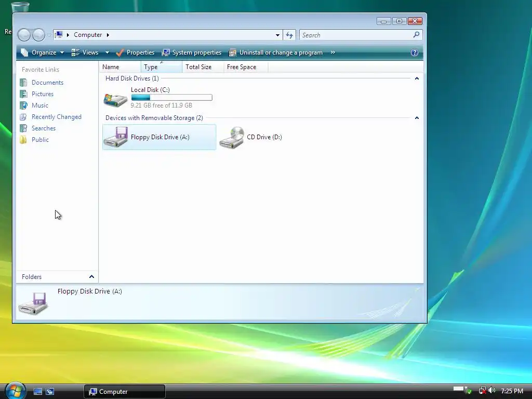Click Switch between windows quick launch icon
This screenshot has height=399, width=532.
coord(50,392)
